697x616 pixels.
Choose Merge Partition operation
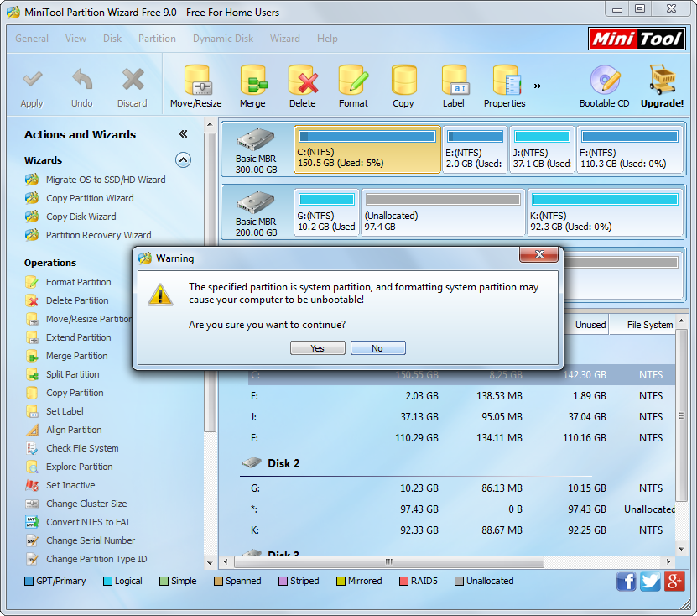pyautogui.click(x=77, y=356)
